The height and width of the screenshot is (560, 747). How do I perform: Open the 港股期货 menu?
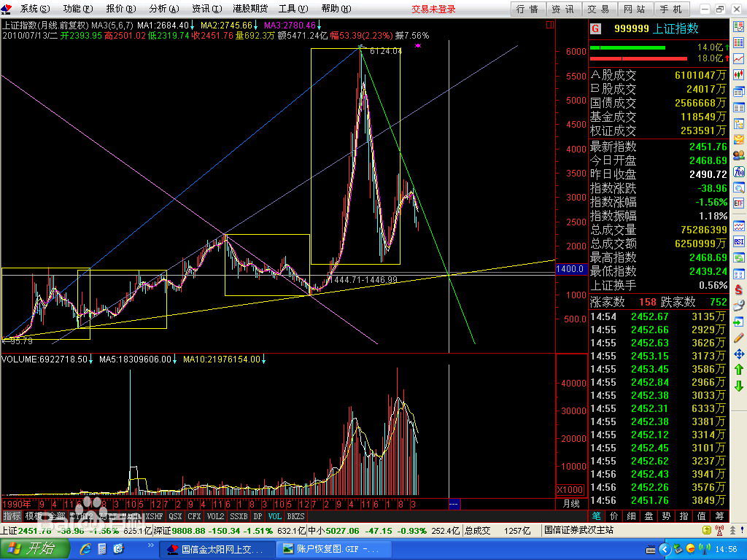pyautogui.click(x=250, y=9)
